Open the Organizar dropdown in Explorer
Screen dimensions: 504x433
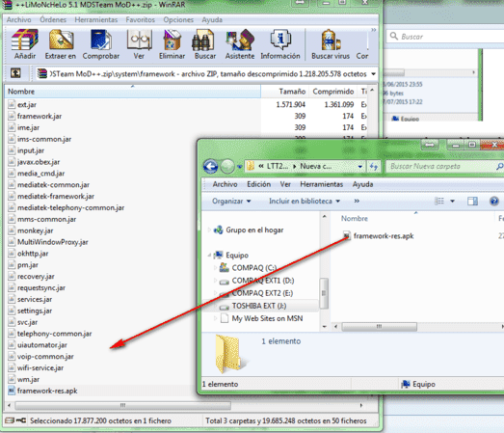coord(231,201)
